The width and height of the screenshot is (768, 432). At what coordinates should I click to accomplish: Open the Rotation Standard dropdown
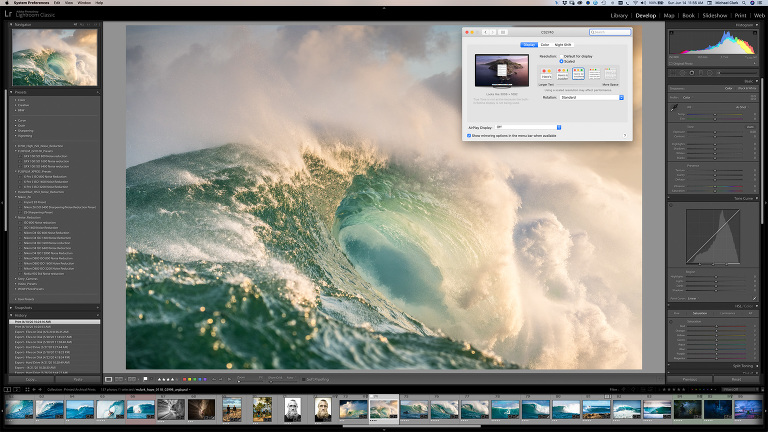point(592,97)
